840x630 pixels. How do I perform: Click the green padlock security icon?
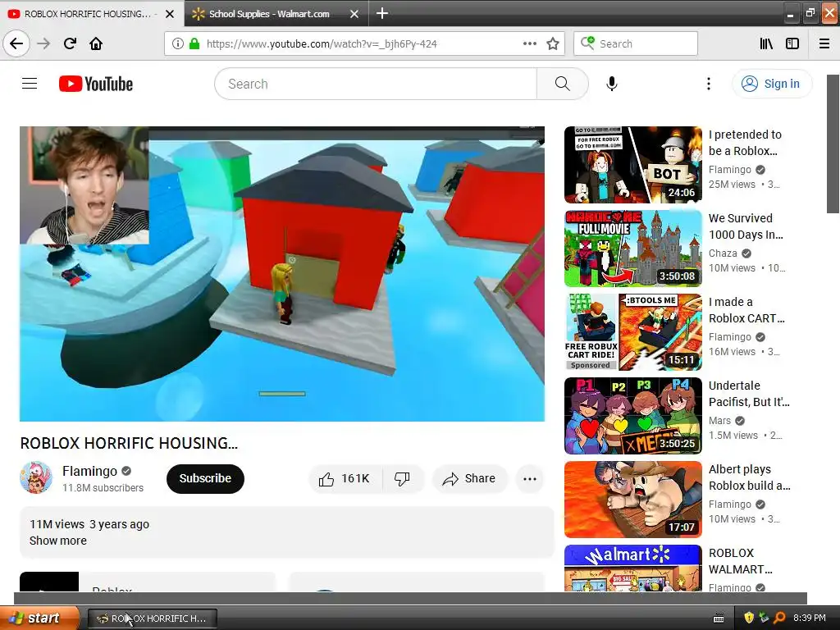pyautogui.click(x=194, y=43)
